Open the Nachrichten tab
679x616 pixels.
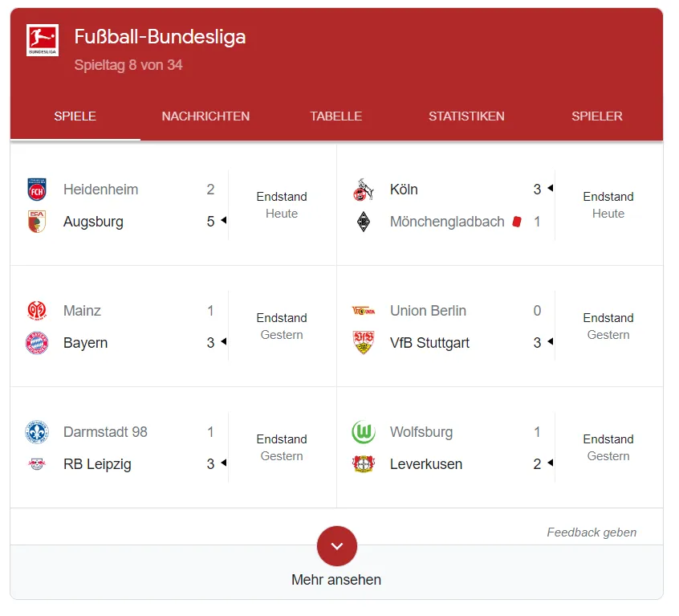[205, 116]
